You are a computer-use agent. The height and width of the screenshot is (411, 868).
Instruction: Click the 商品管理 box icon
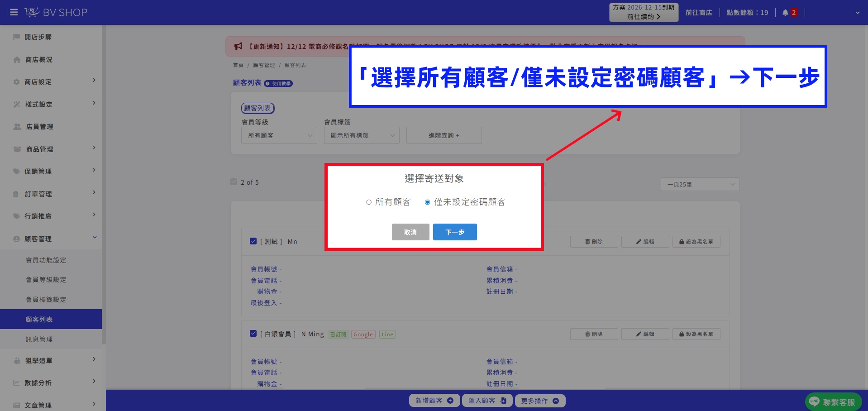tap(17, 149)
